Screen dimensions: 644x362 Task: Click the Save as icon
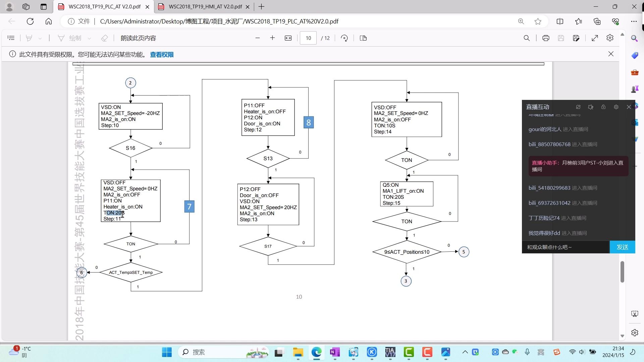(x=576, y=38)
